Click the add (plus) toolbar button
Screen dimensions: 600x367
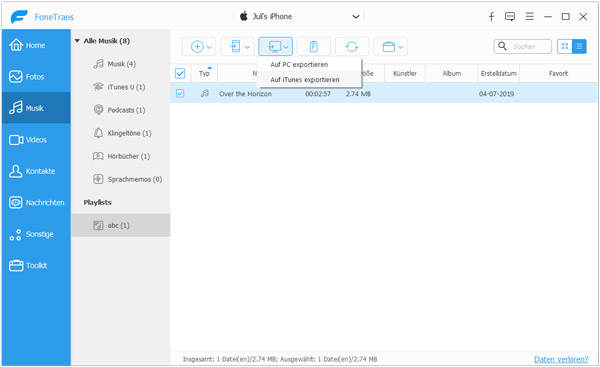197,47
